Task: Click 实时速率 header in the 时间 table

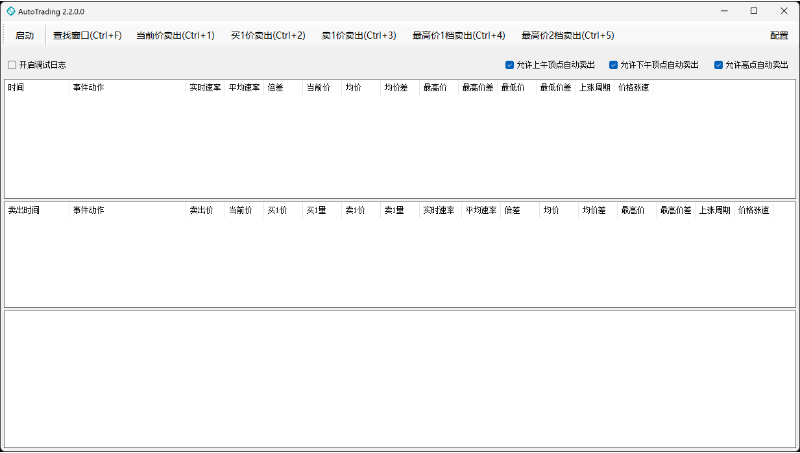Action: [x=205, y=87]
